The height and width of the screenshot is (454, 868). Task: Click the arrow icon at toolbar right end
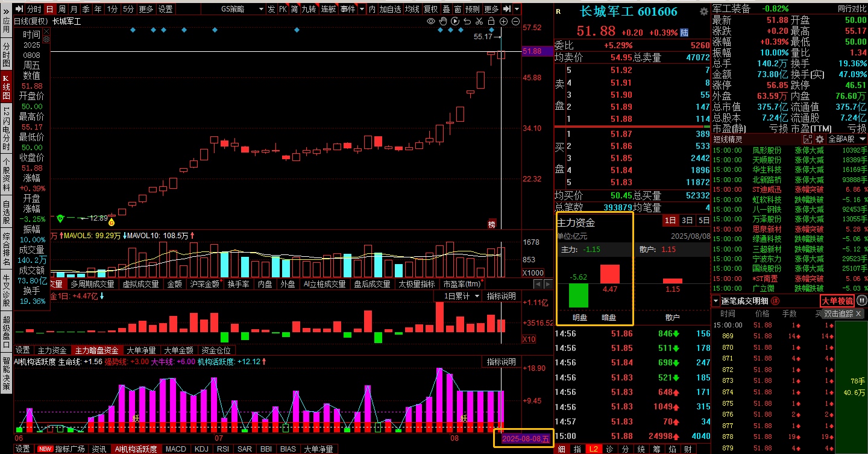coord(507,9)
